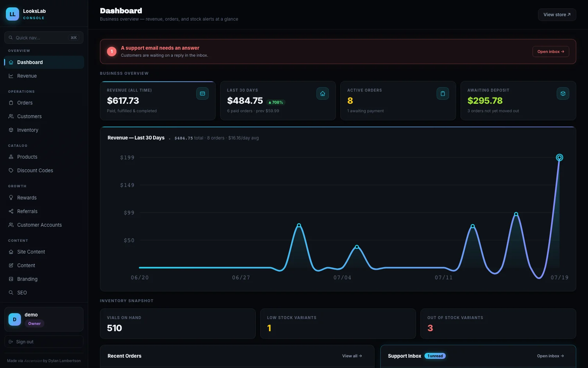This screenshot has width=588, height=368.
Task: Open Orders section in sidebar
Action: click(x=44, y=103)
